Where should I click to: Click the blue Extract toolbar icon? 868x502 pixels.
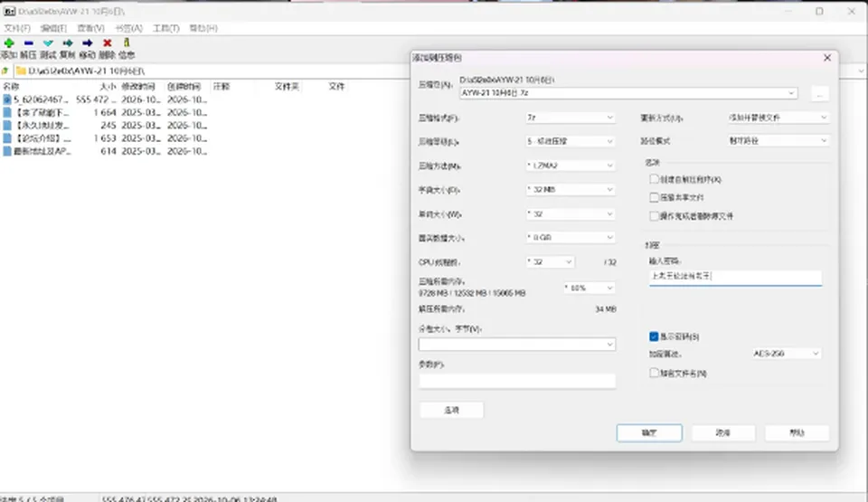[x=28, y=43]
